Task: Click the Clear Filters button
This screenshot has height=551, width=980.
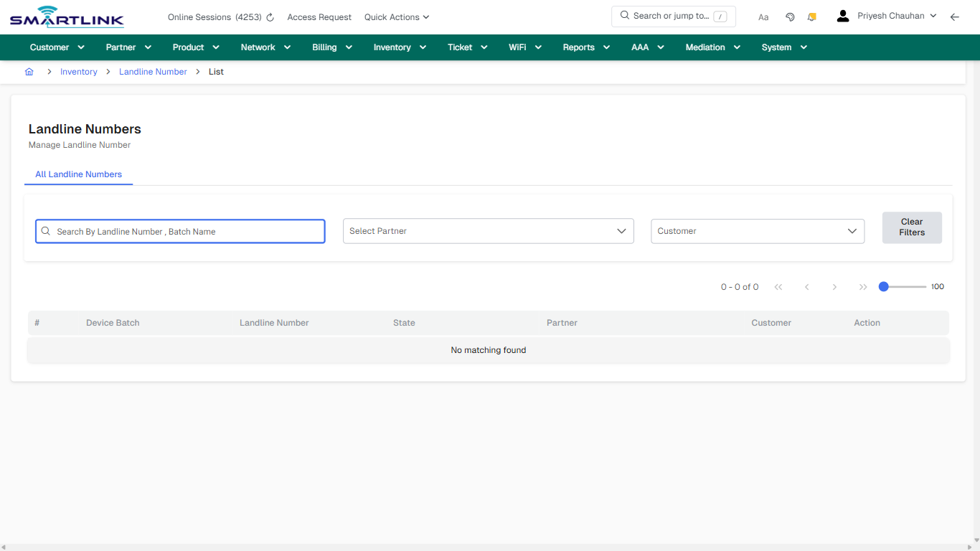Action: point(912,227)
